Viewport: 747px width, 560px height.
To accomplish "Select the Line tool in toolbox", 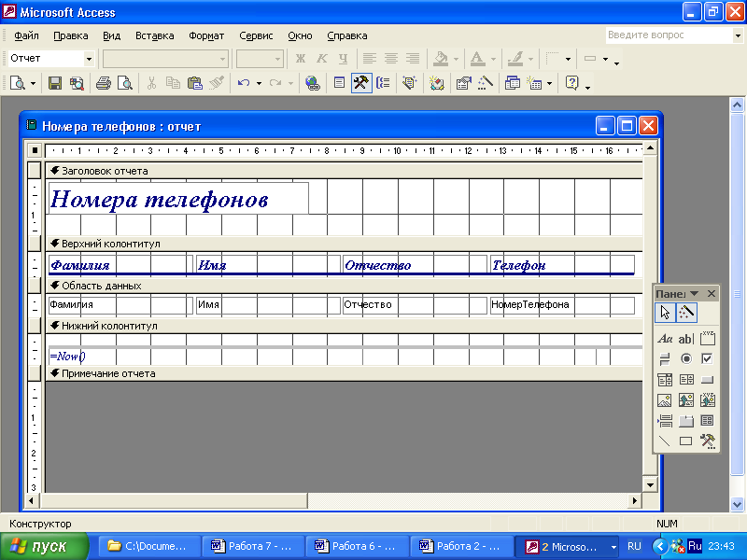I will click(x=665, y=441).
